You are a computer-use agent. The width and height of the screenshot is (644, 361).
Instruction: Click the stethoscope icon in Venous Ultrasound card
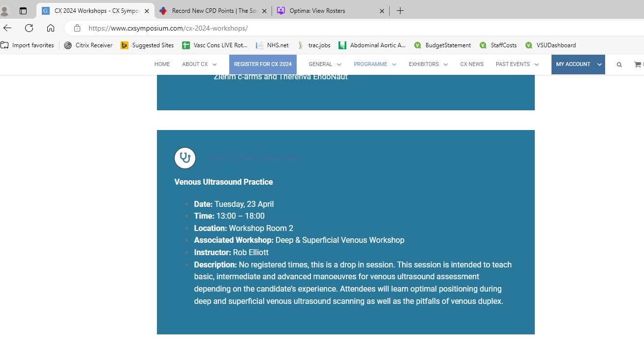[185, 158]
